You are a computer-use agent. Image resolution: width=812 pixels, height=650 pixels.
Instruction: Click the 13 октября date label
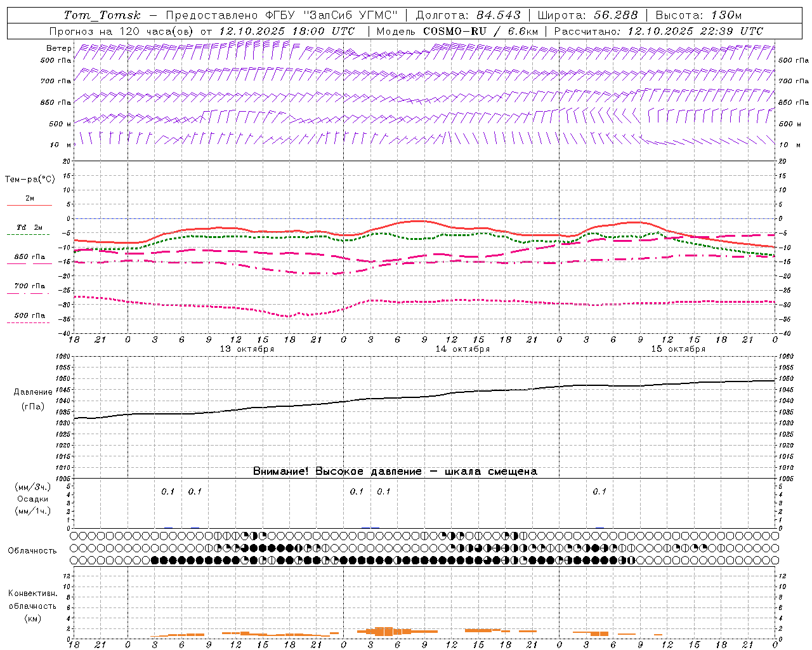[x=247, y=349]
